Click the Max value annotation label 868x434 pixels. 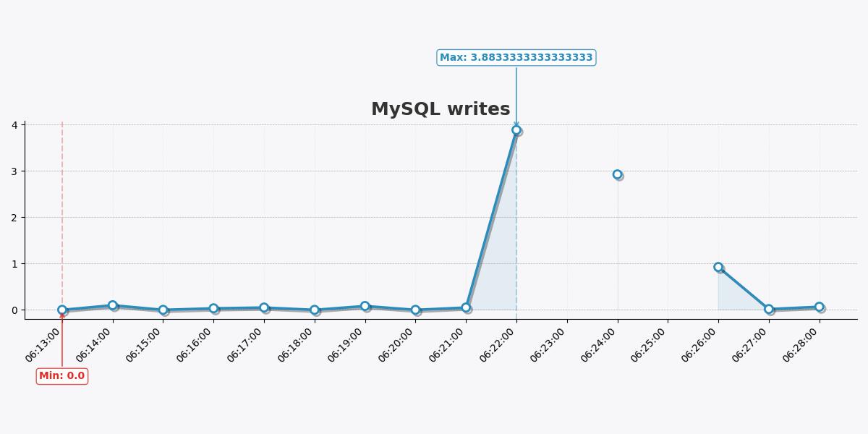point(516,57)
